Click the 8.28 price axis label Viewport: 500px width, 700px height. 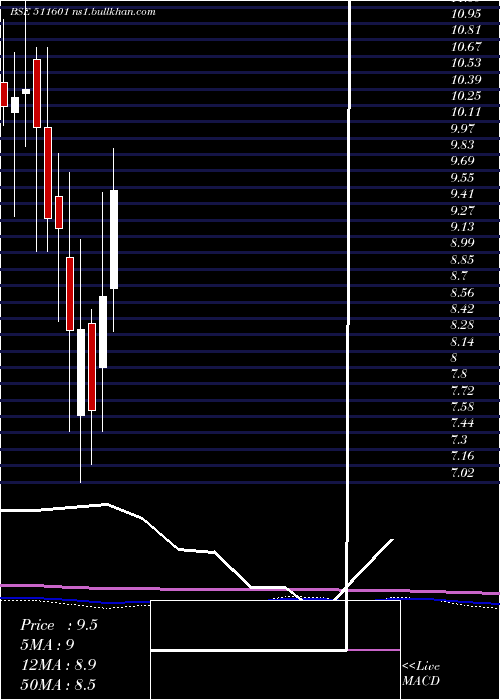tap(462, 325)
